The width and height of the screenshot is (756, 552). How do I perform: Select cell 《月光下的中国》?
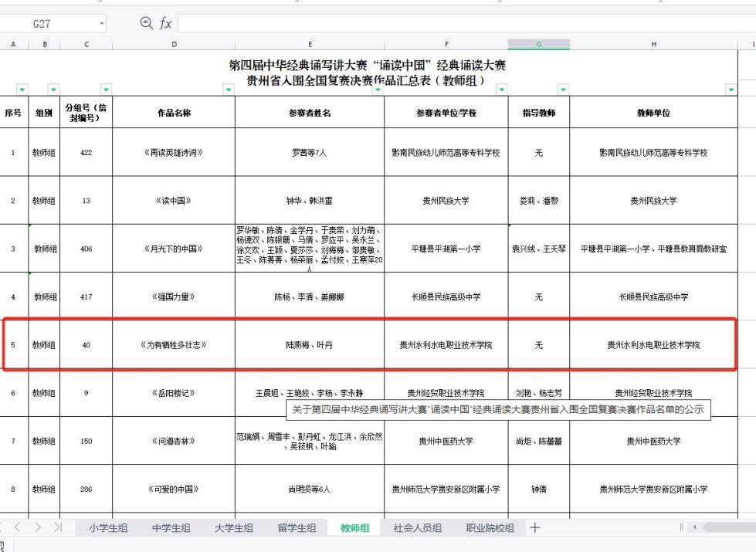click(x=174, y=249)
